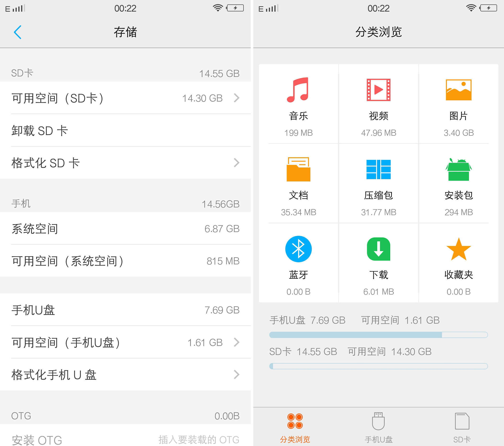The width and height of the screenshot is (504, 446).
Task: Switch to the Phone U Disk (手机U盘) tab
Action: pyautogui.click(x=379, y=427)
